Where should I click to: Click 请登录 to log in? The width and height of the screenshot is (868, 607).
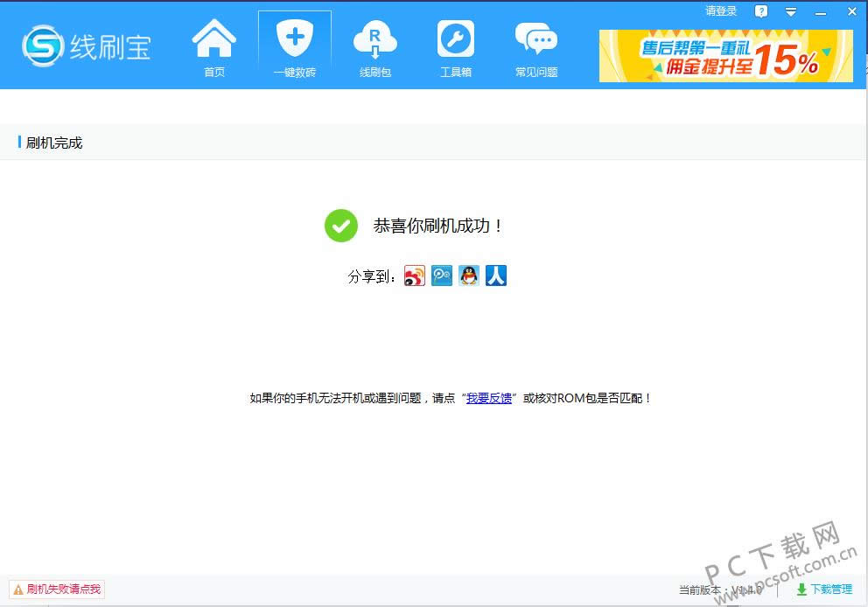[721, 11]
